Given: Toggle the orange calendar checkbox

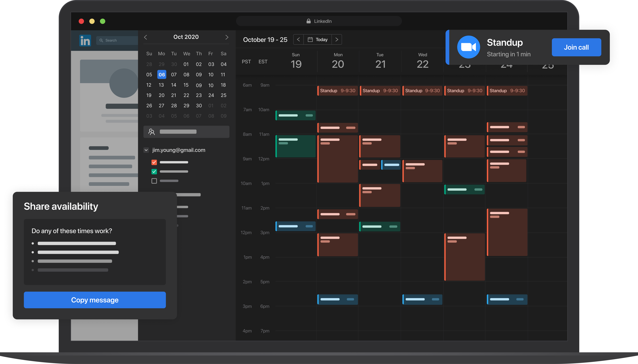Looking at the screenshot, I should click(x=154, y=162).
